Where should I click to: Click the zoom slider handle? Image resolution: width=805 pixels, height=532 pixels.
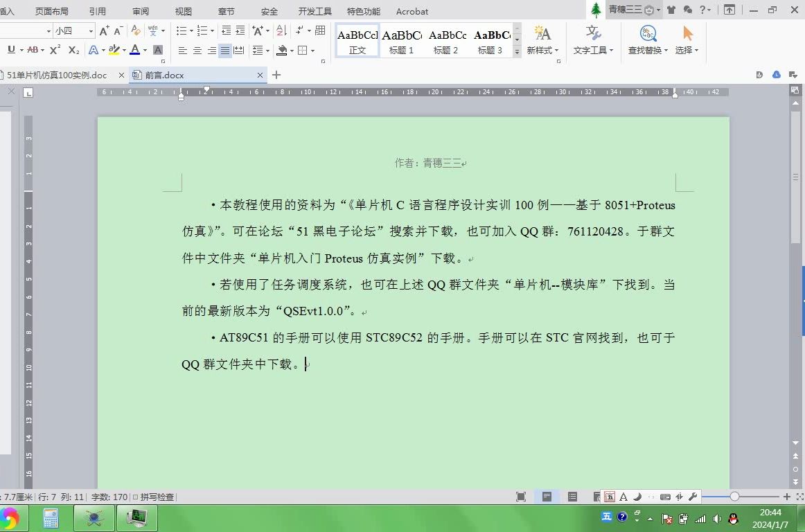tap(734, 497)
